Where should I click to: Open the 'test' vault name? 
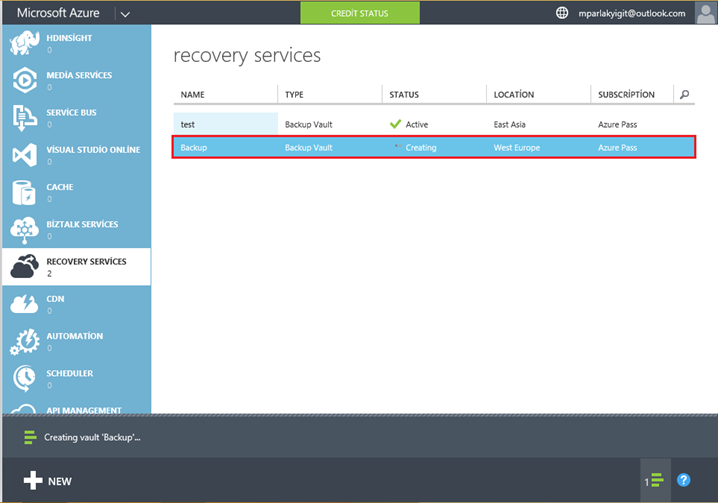(x=188, y=124)
